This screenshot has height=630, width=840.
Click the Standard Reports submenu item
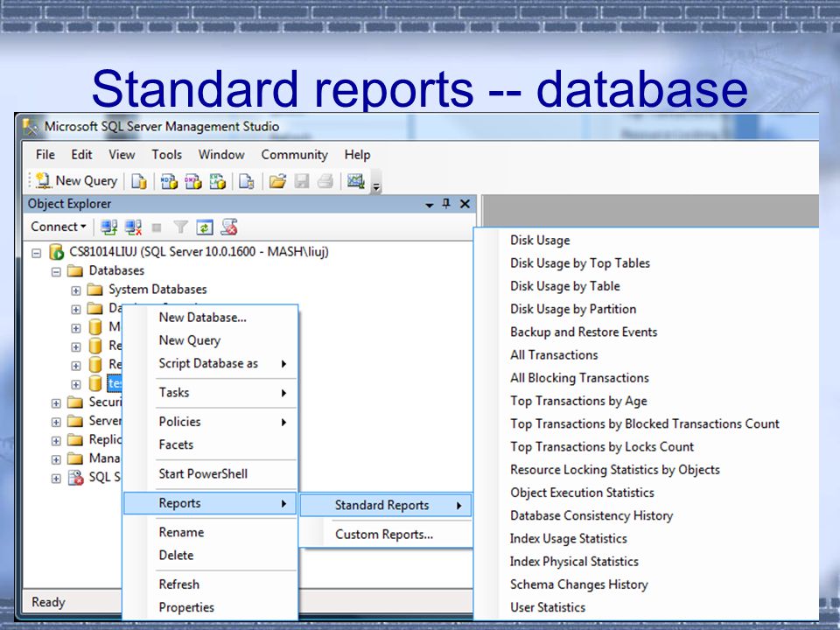tap(386, 505)
